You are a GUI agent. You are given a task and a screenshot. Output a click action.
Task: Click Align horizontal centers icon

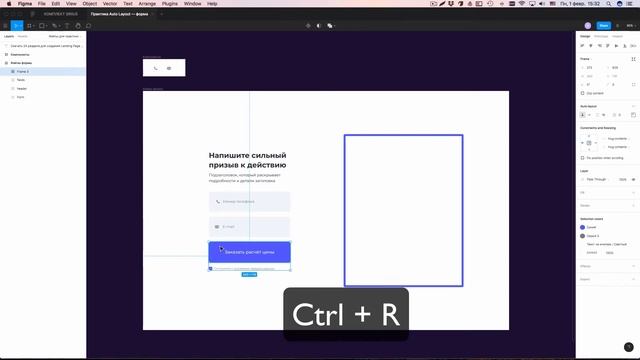(591, 46)
